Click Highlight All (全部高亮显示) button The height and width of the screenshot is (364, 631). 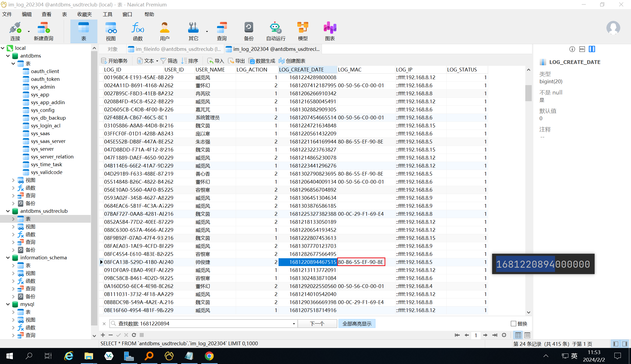pyautogui.click(x=357, y=324)
